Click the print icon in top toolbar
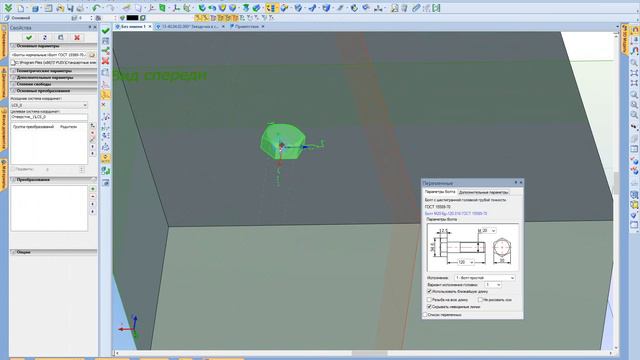Image resolution: width=640 pixels, height=360 pixels. coord(80,8)
